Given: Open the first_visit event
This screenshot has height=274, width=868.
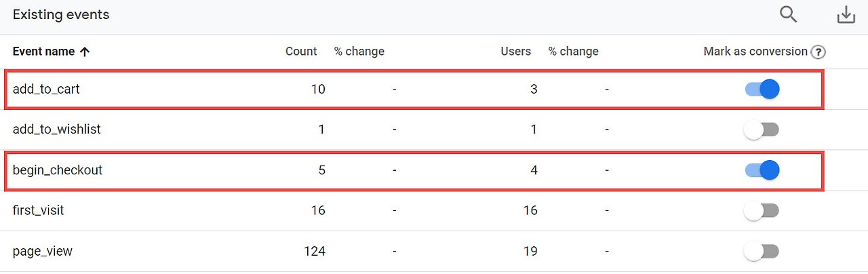Looking at the screenshot, I should (x=39, y=211).
